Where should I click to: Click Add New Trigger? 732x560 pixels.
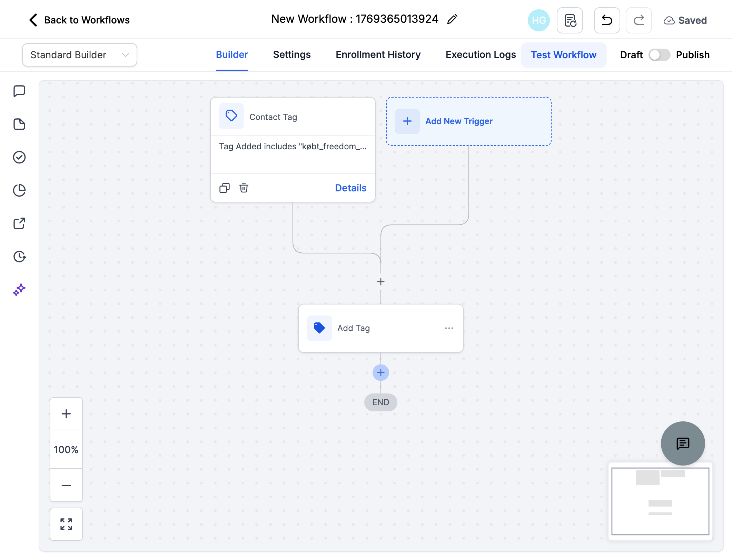coord(469,121)
